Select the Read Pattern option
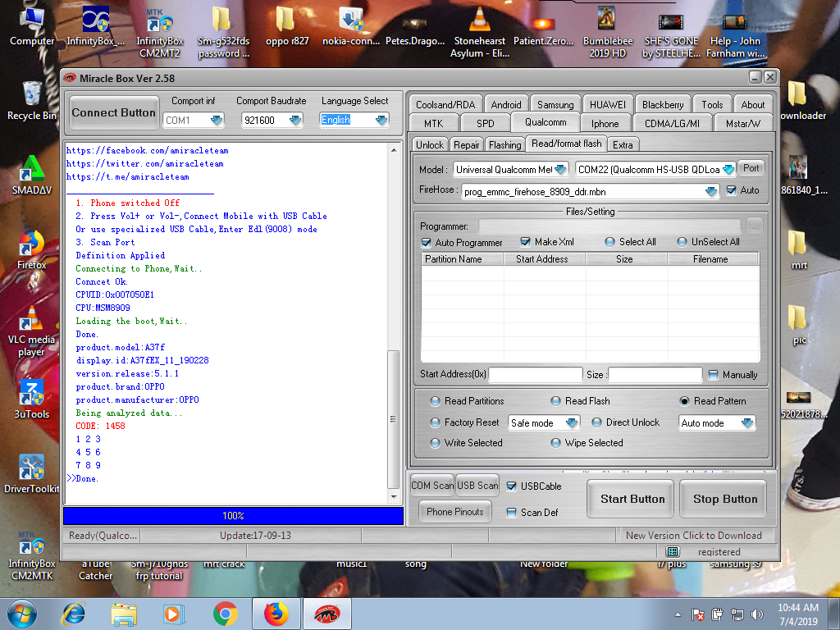 click(684, 401)
